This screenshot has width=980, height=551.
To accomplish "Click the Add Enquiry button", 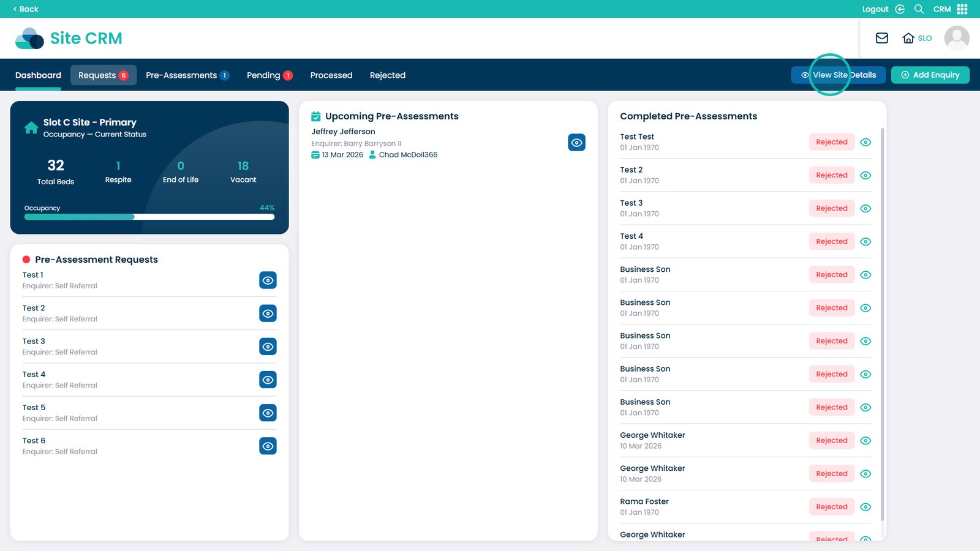I will point(930,75).
